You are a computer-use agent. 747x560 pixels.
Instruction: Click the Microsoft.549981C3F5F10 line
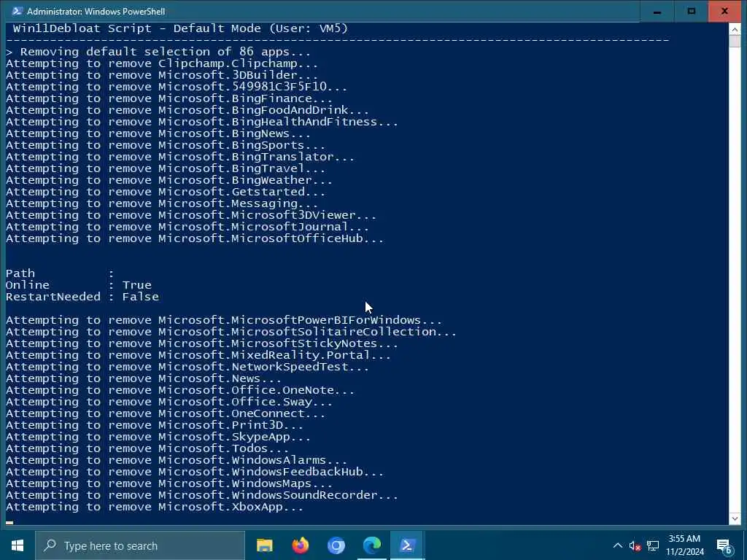coord(177,87)
